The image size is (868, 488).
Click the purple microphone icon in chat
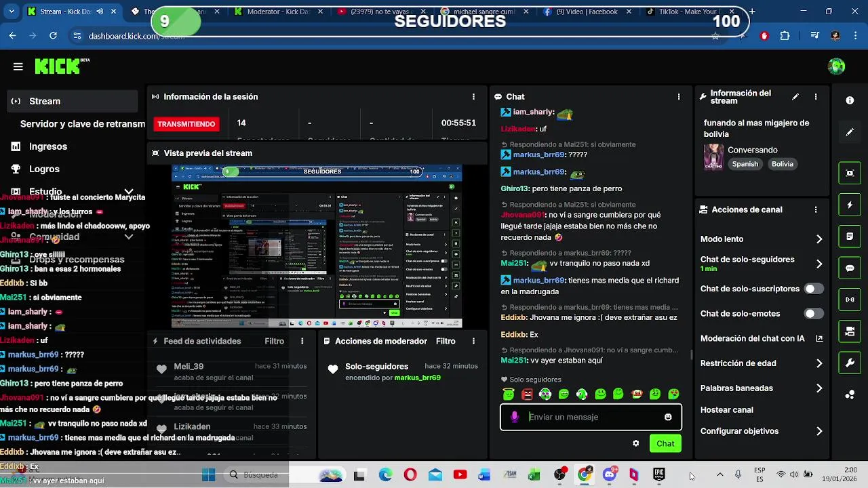point(515,417)
